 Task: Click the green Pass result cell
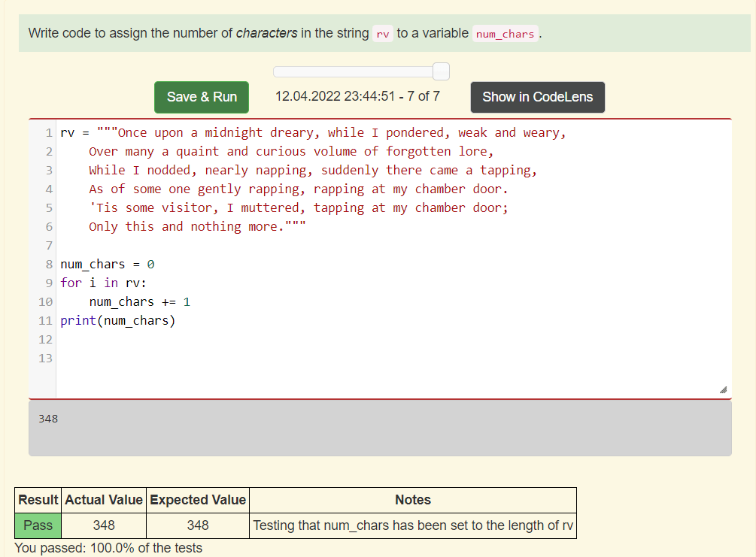pyautogui.click(x=38, y=525)
